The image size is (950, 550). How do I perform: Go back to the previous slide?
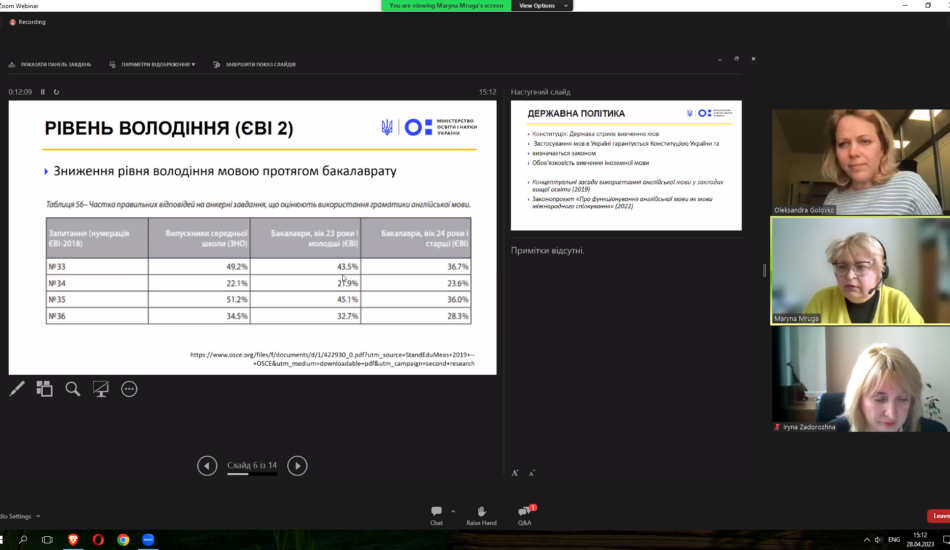tap(207, 465)
